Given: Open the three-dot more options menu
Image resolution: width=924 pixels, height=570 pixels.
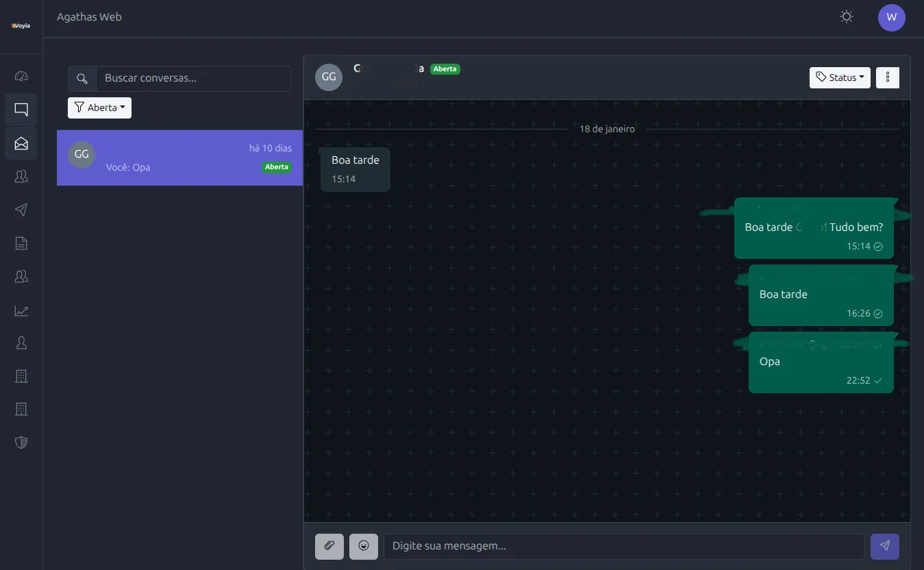Looking at the screenshot, I should tap(888, 77).
